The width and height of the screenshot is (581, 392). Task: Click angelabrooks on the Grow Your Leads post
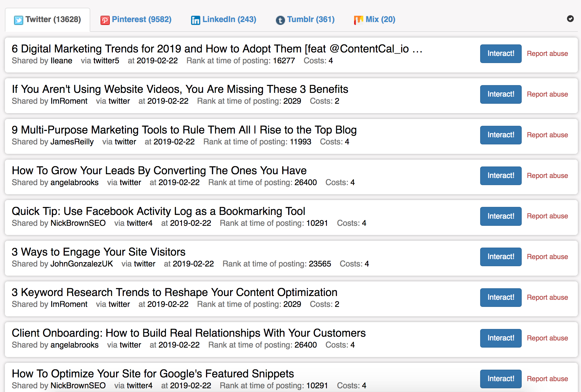pyautogui.click(x=74, y=183)
